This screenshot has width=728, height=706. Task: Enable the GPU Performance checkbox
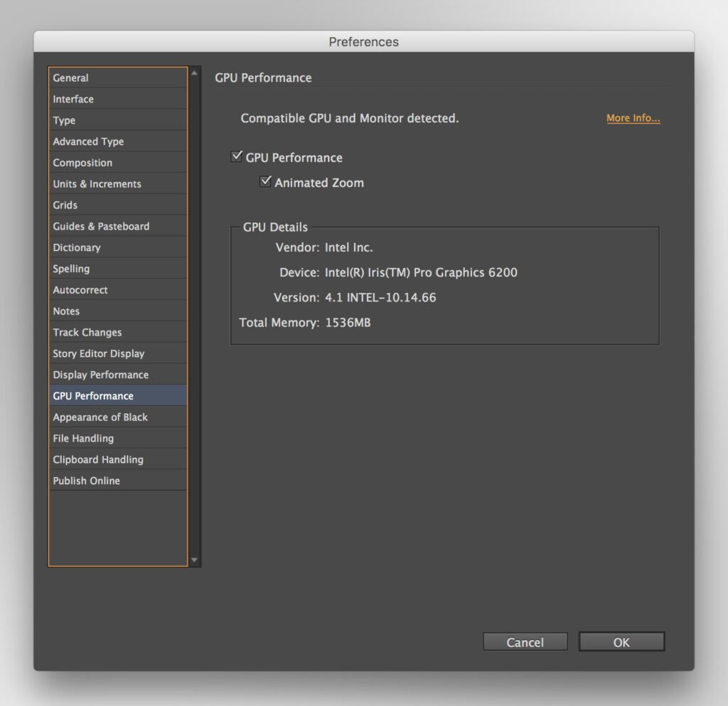point(236,156)
